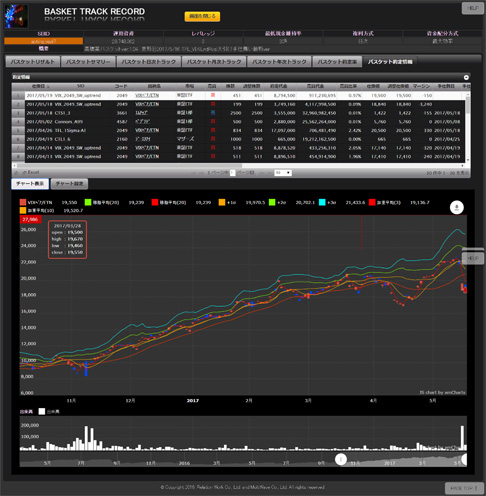Click the scroll-left arrow of horizontal scrollbar
The height and width of the screenshot is (496, 486).
point(14,166)
